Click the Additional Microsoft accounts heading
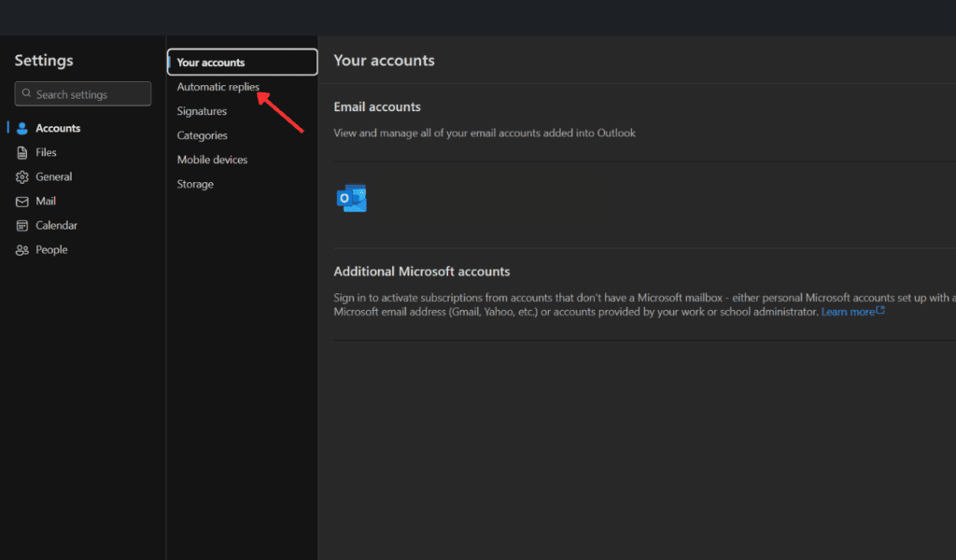956x560 pixels. point(421,272)
